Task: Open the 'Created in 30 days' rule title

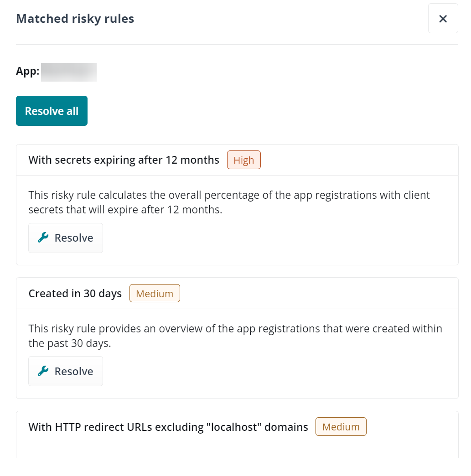Action: (75, 294)
